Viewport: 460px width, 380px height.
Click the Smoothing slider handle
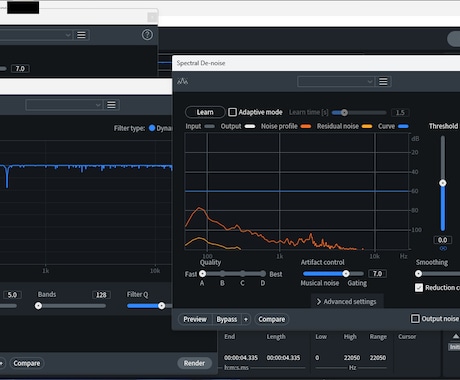419,274
